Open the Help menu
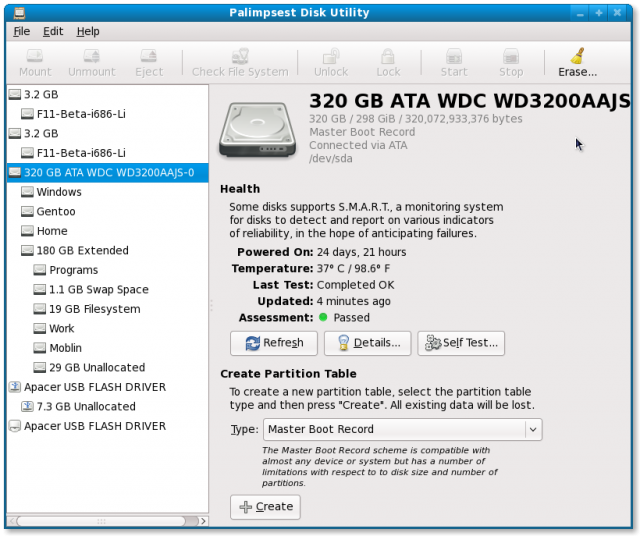The width and height of the screenshot is (640, 536). click(88, 31)
